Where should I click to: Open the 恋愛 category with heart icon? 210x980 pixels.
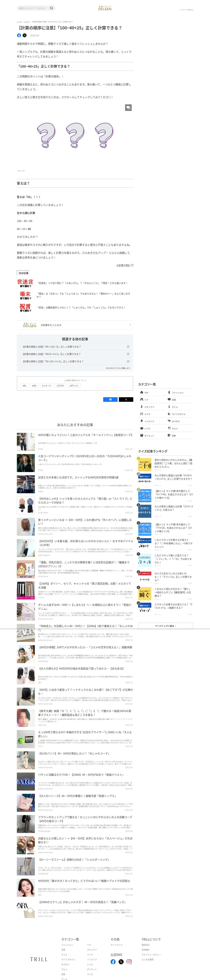click(x=180, y=400)
